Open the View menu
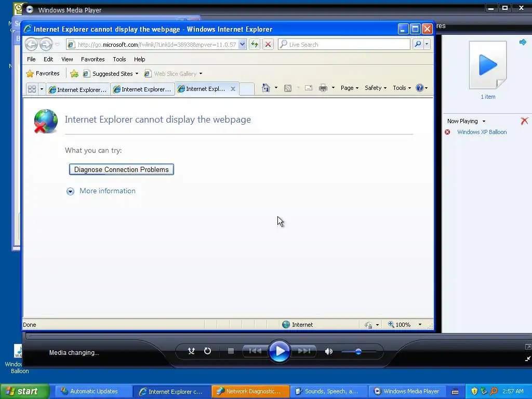The image size is (532, 399). [x=67, y=59]
